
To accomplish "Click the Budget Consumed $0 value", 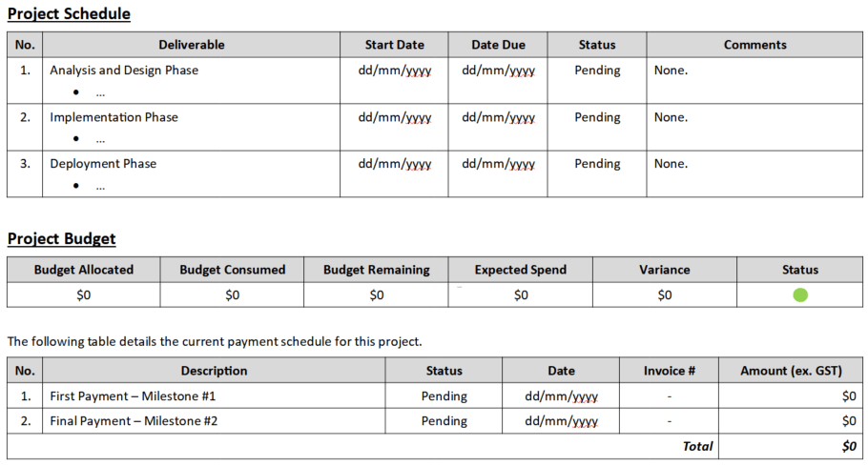I will click(x=233, y=295).
